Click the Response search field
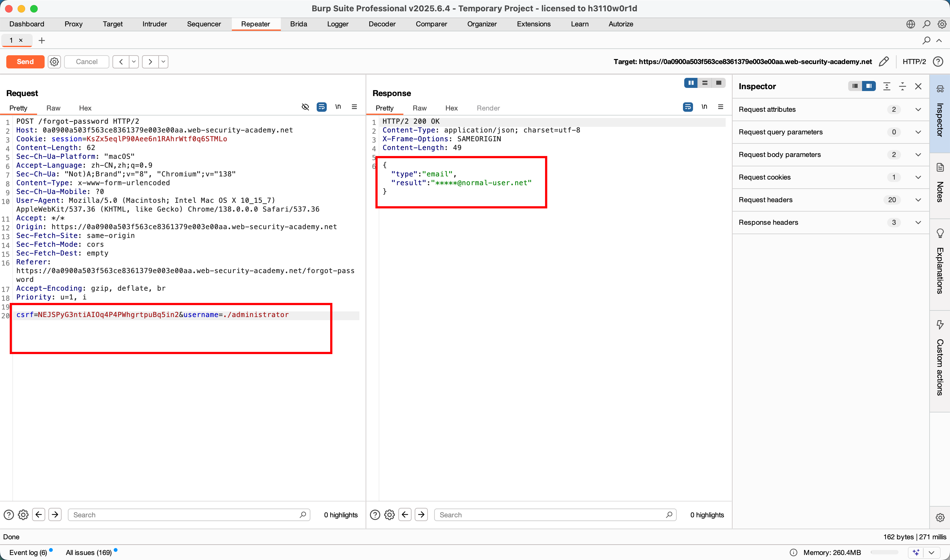Viewport: 950px width, 560px height. pos(551,515)
